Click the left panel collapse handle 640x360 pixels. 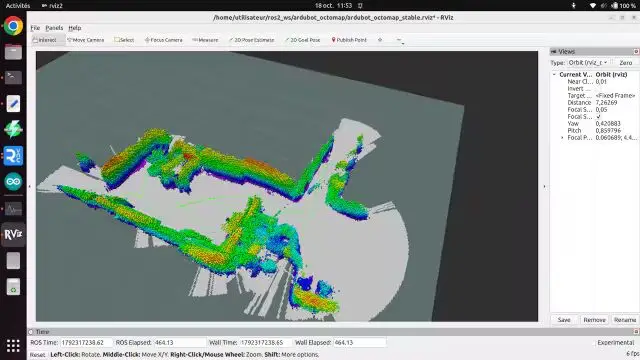(29, 187)
